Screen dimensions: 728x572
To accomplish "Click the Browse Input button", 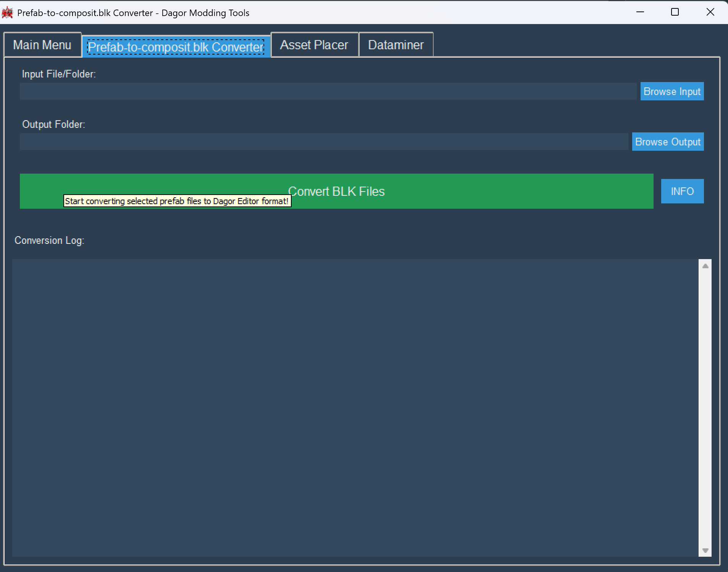I will 672,92.
